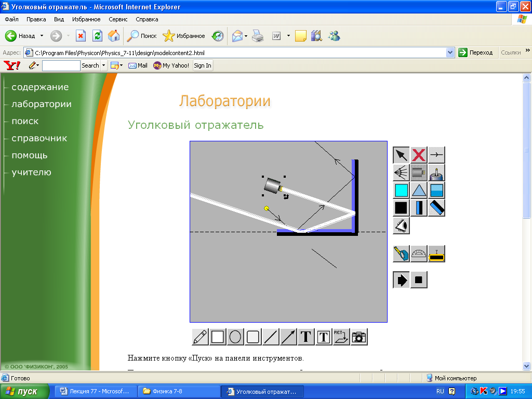Click the PICT insert picture tool

341,337
